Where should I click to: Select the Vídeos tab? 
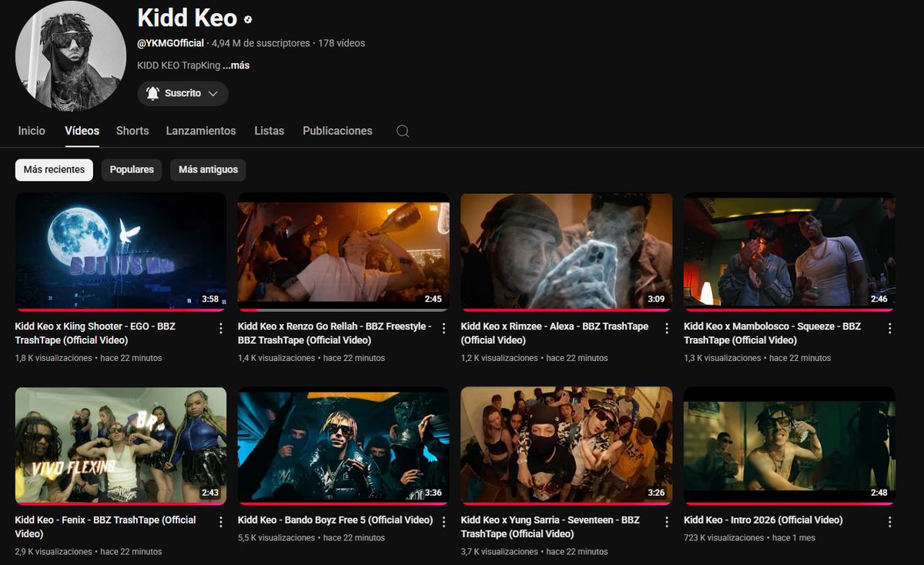[x=82, y=131]
